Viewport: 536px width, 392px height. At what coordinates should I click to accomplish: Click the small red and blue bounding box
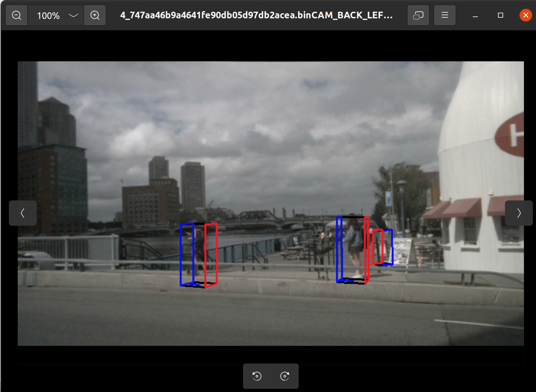click(383, 247)
